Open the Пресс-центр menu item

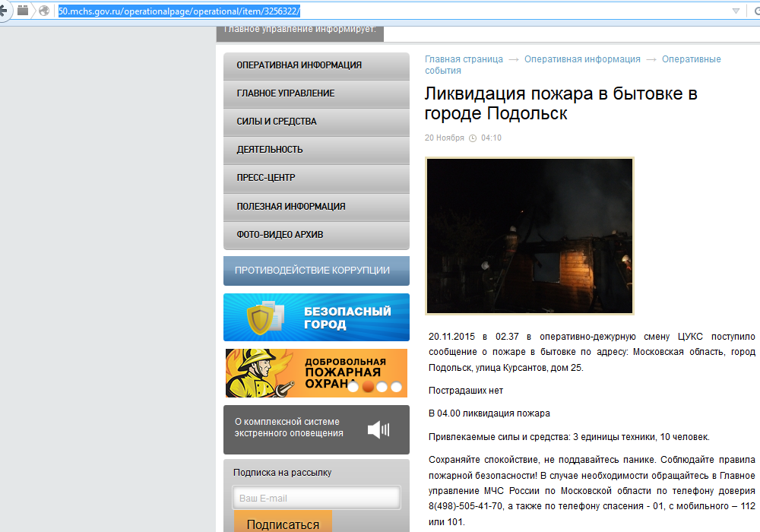[x=316, y=178]
